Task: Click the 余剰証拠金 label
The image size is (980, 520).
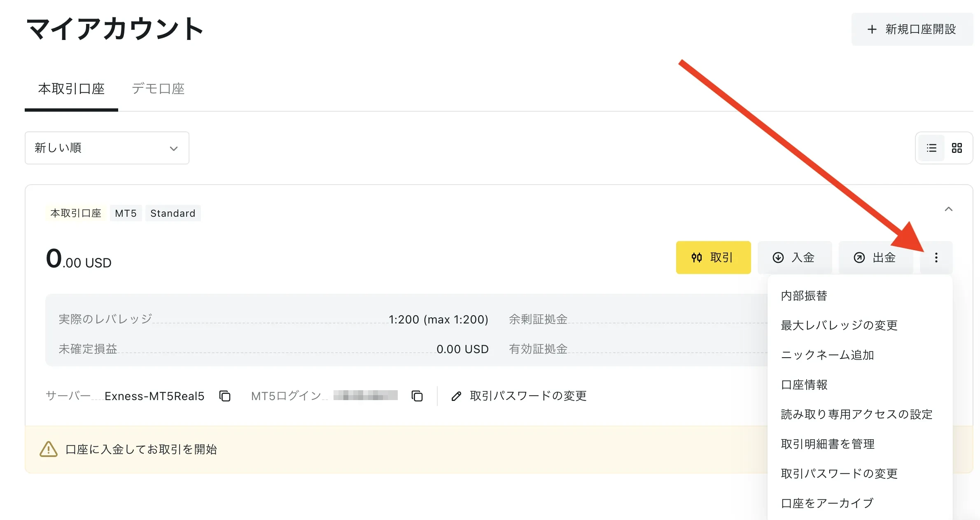Action: coord(538,319)
